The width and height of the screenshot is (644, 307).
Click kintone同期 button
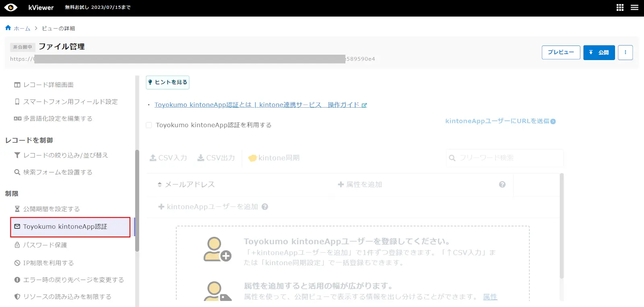[274, 158]
